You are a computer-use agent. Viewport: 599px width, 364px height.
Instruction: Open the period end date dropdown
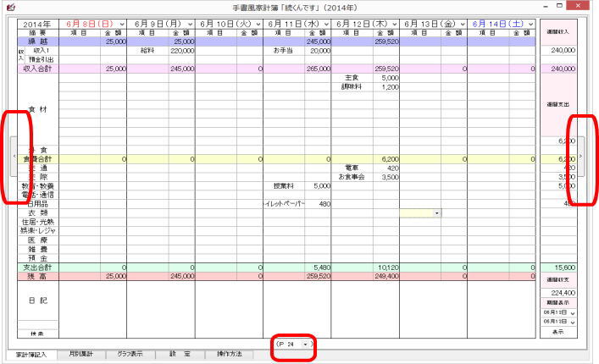[573, 323]
